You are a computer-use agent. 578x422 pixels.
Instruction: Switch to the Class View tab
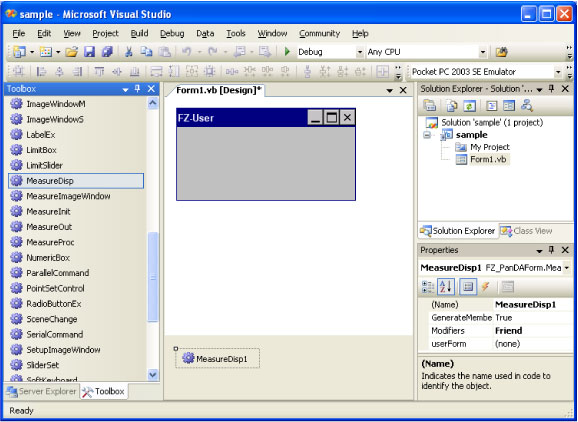pos(526,231)
